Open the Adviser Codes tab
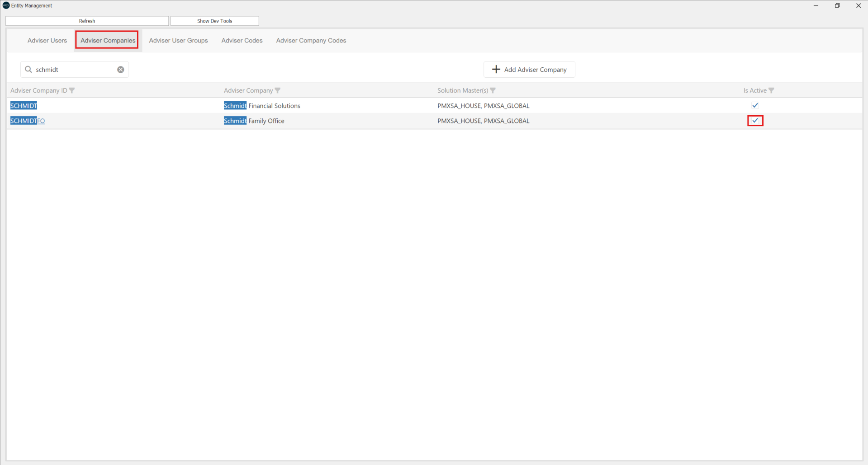Screen dimensions: 868x465 pos(242,41)
